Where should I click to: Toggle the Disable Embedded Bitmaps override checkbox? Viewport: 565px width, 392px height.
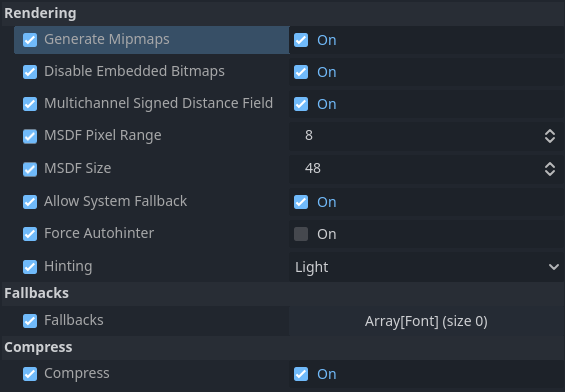(x=30, y=72)
